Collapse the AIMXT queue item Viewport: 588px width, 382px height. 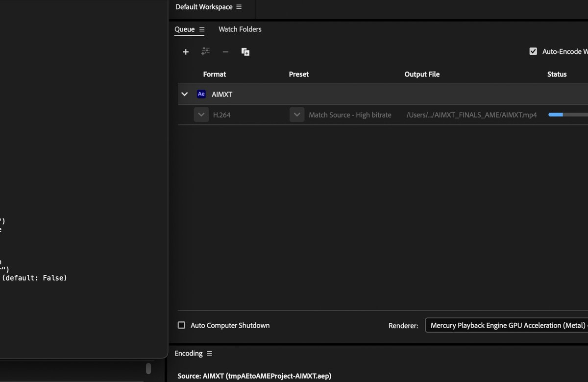coord(185,94)
